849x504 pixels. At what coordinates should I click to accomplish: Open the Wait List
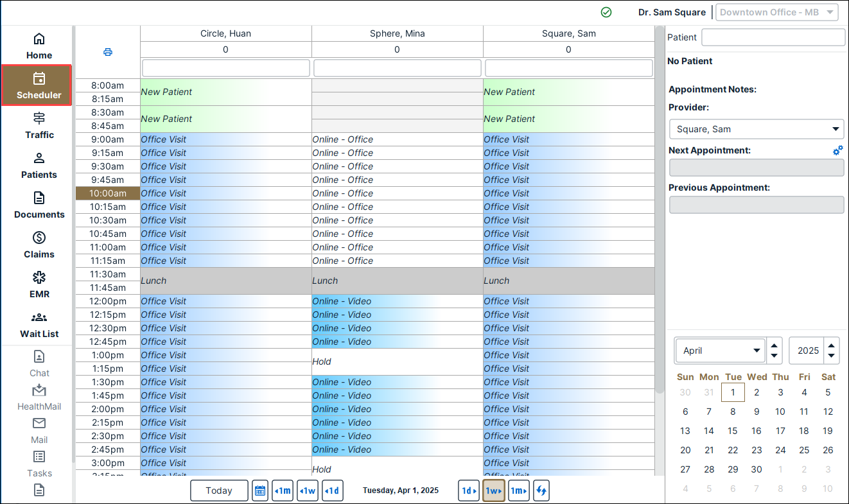tap(39, 325)
